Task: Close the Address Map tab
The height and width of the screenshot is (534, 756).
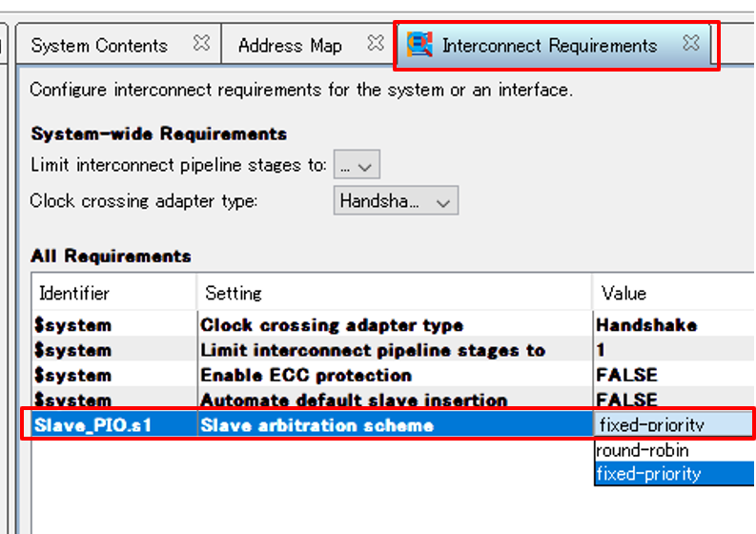Action: click(377, 43)
